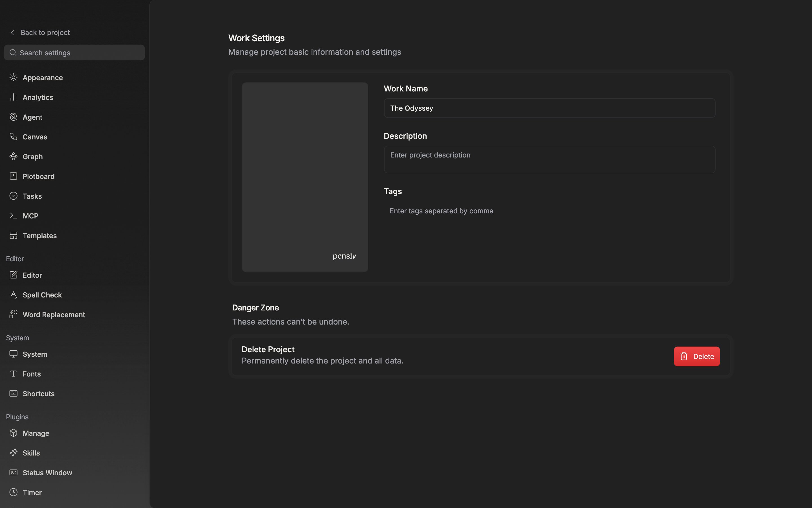The height and width of the screenshot is (508, 812).
Task: Open Tasks settings
Action: [x=74, y=196]
